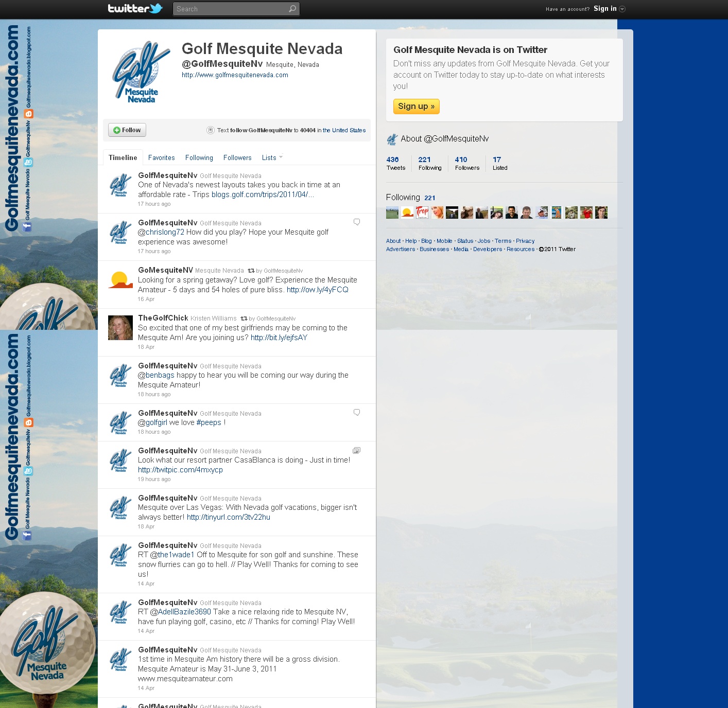The height and width of the screenshot is (708, 728).
Task: Open Golf Mesquite Nevada profile logo
Action: 140,72
